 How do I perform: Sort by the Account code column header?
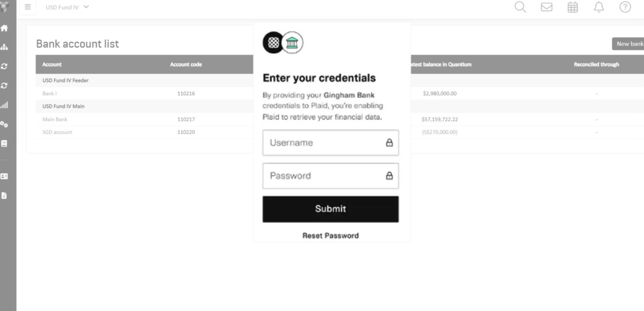coord(186,65)
